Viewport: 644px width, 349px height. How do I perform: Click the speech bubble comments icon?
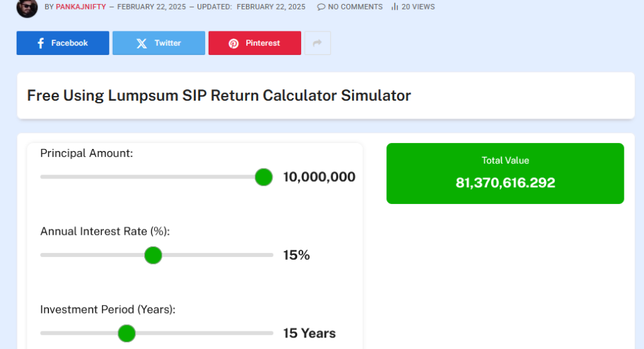[321, 7]
